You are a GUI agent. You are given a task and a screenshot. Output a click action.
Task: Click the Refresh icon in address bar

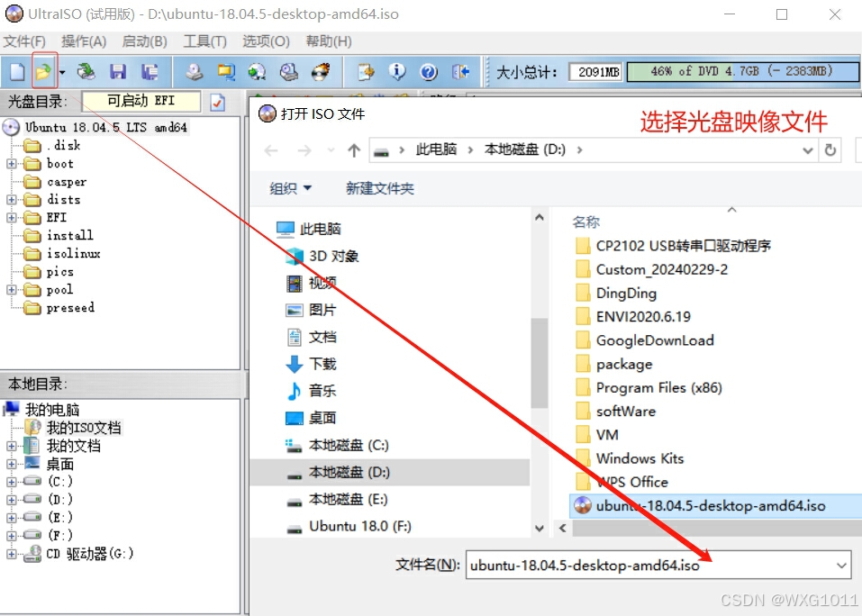click(x=830, y=150)
